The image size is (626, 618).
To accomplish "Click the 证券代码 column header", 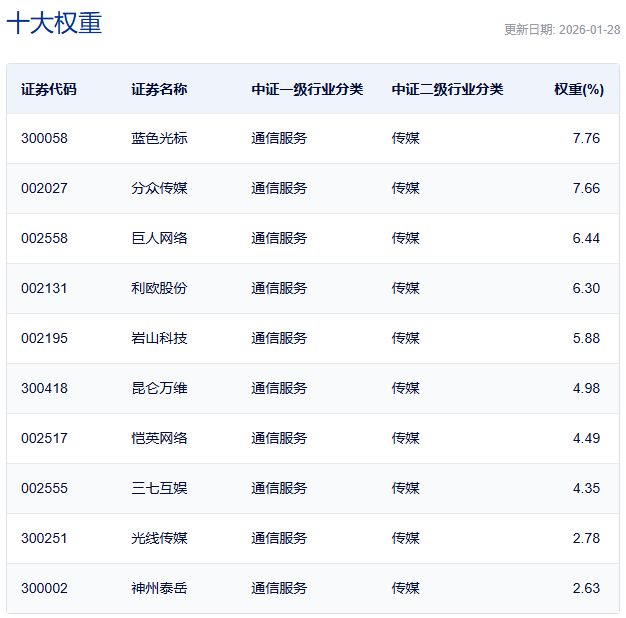I will pyautogui.click(x=48, y=89).
